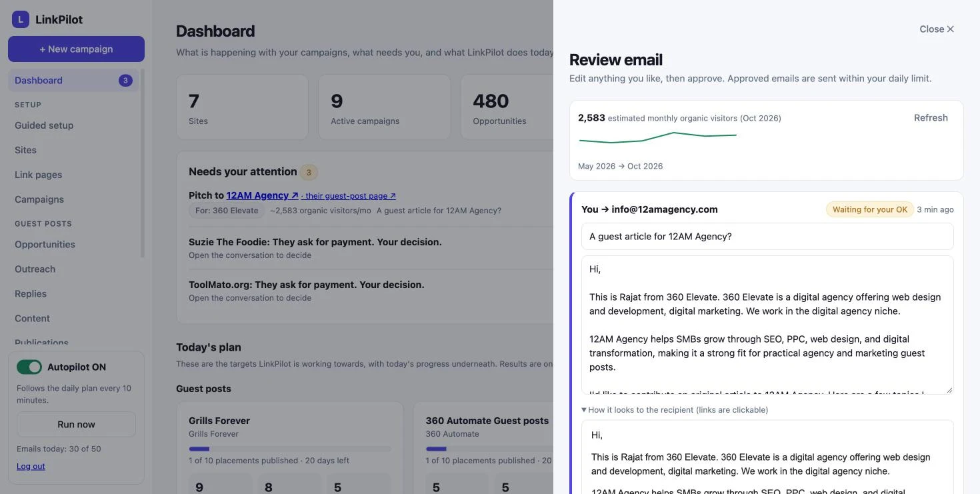Click the external-link arrow after 12AM Agency

point(295,195)
